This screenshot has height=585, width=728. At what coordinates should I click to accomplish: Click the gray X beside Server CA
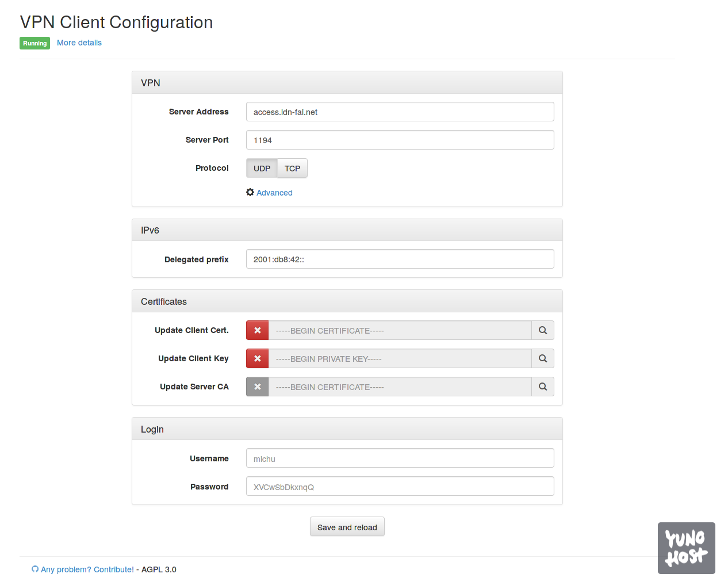click(257, 387)
